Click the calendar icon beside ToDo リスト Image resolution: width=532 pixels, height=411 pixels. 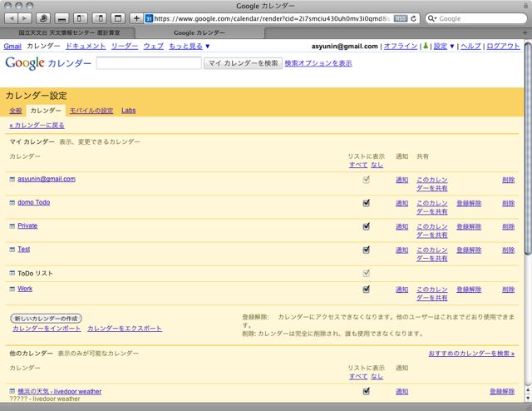(x=12, y=273)
